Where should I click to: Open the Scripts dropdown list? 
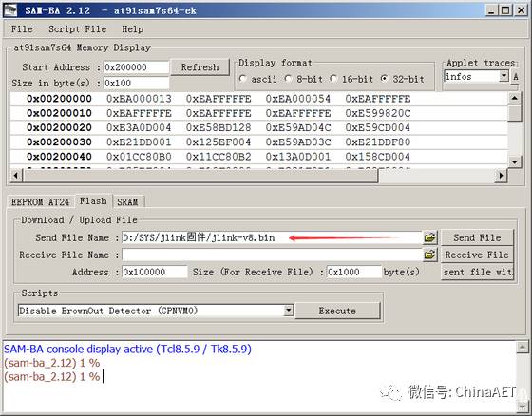(x=289, y=311)
